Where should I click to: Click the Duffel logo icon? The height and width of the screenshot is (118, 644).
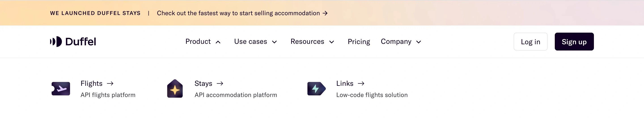click(x=56, y=42)
